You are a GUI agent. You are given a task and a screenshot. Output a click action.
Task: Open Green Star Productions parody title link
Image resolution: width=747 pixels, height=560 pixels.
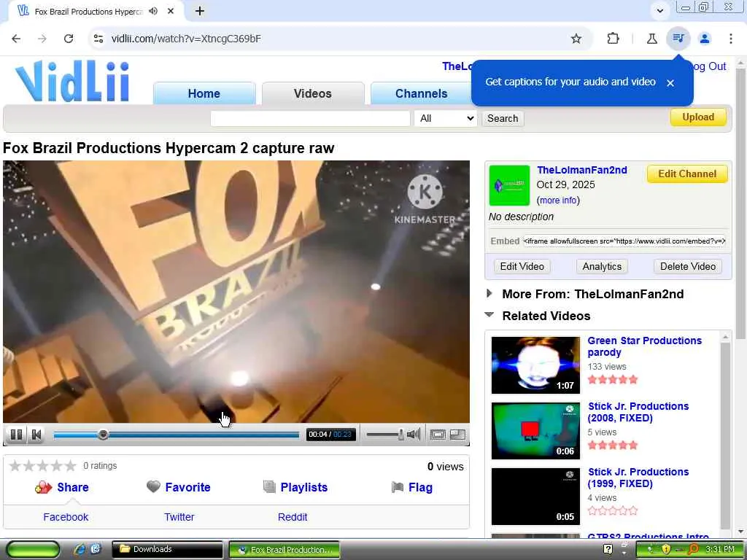click(644, 346)
